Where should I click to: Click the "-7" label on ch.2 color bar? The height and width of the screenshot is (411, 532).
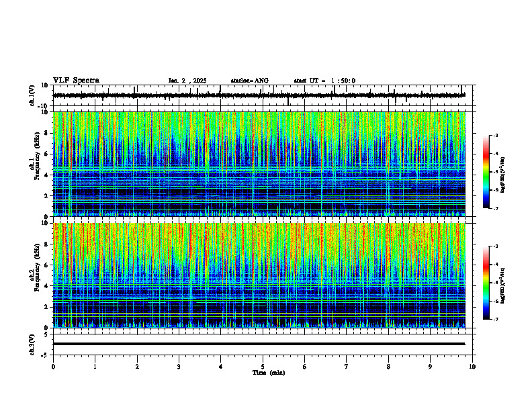point(496,320)
